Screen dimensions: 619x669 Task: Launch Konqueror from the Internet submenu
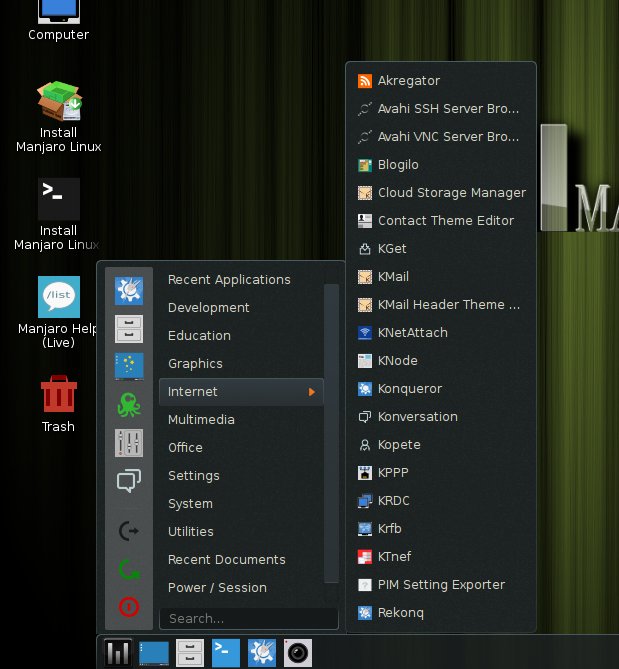409,389
